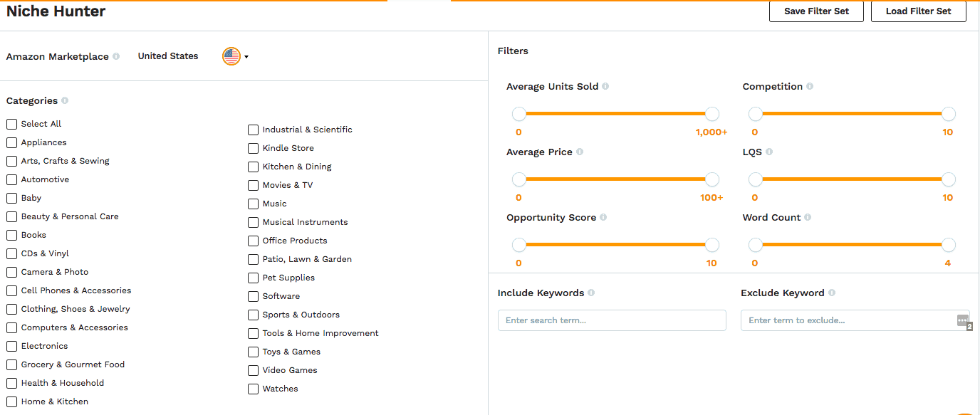Click the password manager icon in exclude field
Image resolution: width=980 pixels, height=415 pixels.
[x=962, y=320]
